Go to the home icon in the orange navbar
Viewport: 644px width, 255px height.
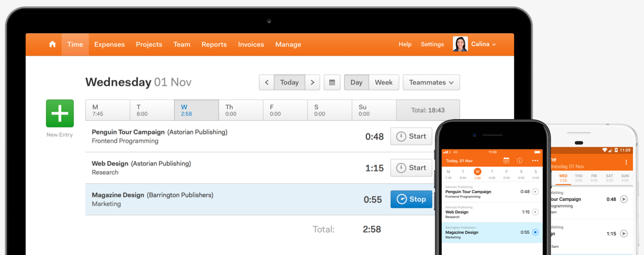tap(53, 44)
